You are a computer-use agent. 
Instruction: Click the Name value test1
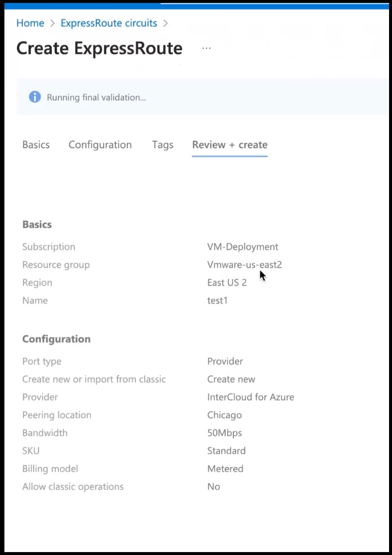pyautogui.click(x=217, y=300)
